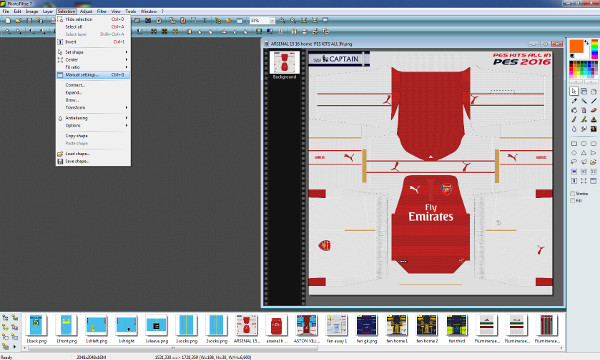Image resolution: width=600 pixels, height=360 pixels.
Task: Choose the rhombus selection shape
Action: [574, 153]
